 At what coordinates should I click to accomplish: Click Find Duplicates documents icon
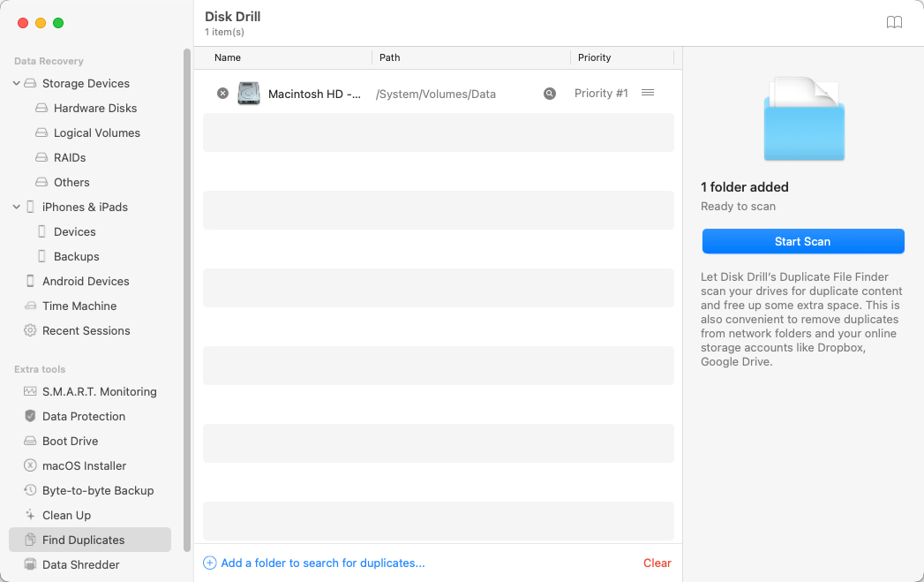click(30, 540)
